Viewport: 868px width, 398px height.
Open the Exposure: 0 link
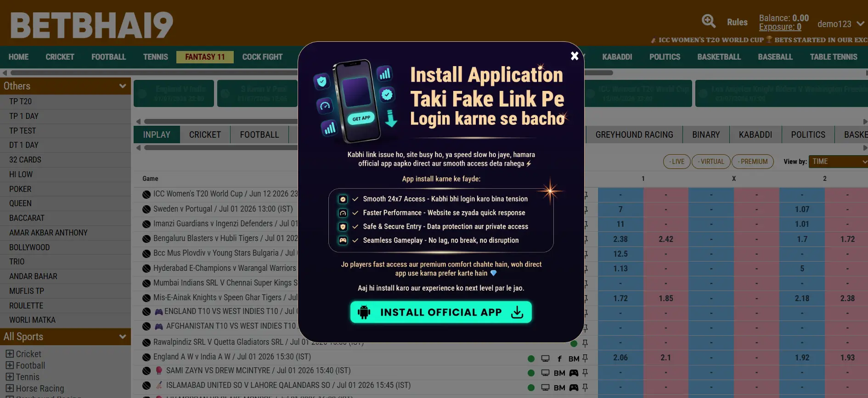click(780, 27)
